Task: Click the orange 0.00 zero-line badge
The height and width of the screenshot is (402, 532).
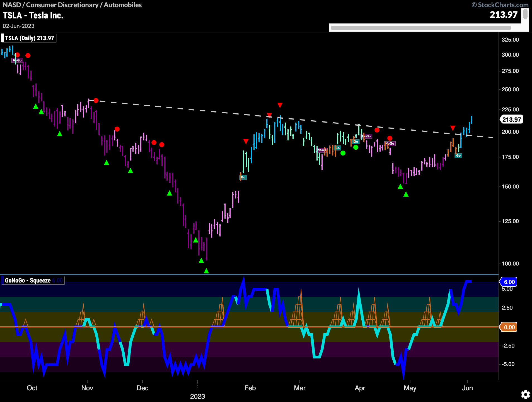Action: coord(509,327)
